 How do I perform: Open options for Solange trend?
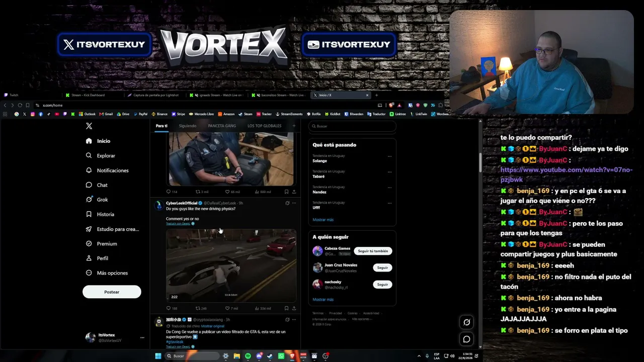(x=389, y=156)
